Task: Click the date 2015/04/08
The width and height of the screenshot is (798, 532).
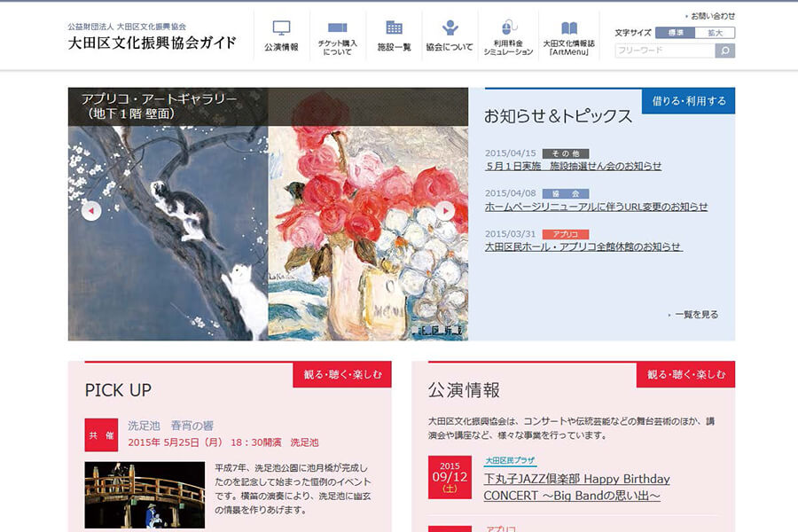Action: click(x=511, y=193)
